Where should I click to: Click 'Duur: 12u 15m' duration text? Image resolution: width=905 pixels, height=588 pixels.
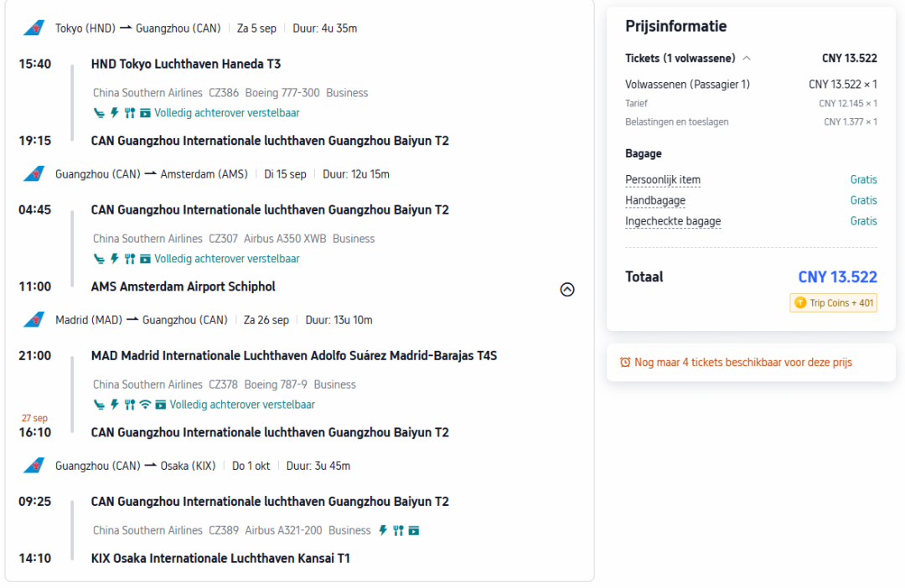[356, 174]
